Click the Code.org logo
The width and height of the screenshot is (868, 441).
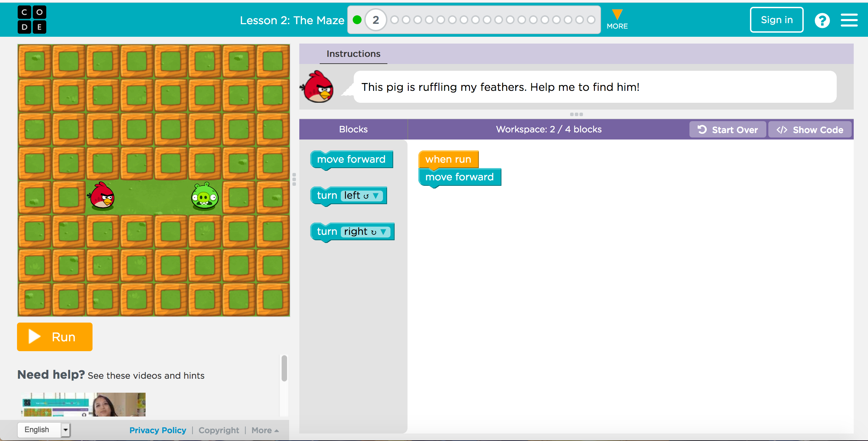(x=32, y=20)
